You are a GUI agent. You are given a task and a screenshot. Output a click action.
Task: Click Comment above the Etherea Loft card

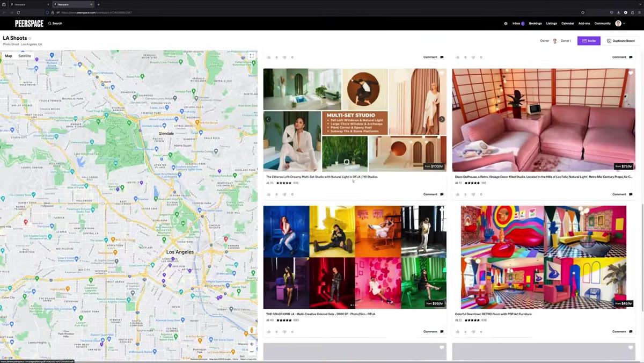click(x=434, y=57)
